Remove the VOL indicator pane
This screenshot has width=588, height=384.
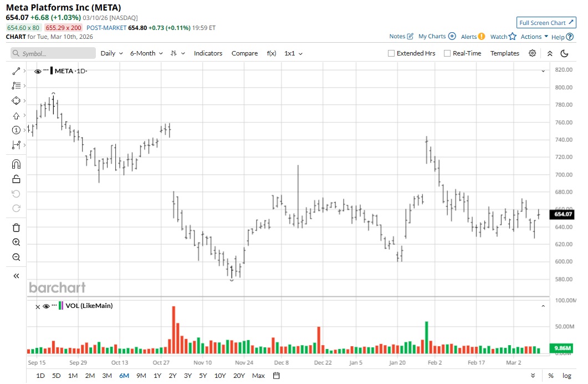(38, 307)
